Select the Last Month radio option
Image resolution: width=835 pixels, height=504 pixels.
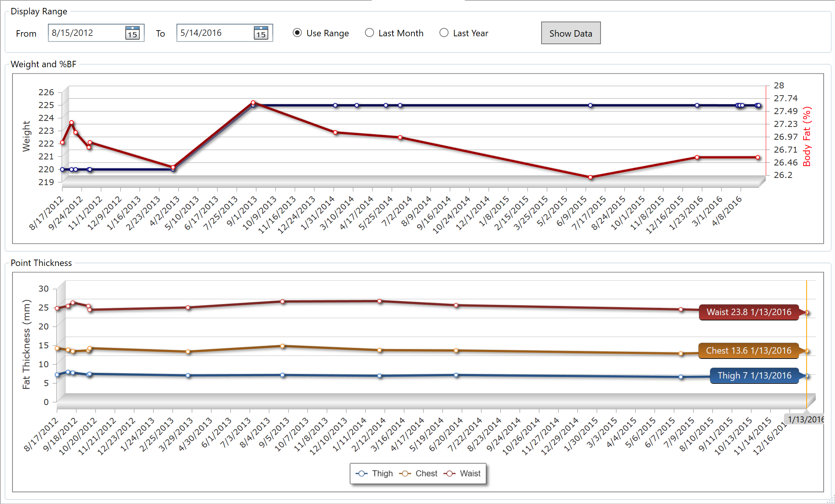369,33
